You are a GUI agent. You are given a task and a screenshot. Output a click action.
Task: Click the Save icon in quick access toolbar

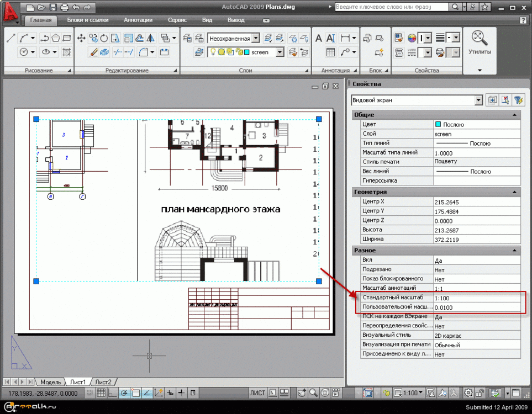[52, 7]
